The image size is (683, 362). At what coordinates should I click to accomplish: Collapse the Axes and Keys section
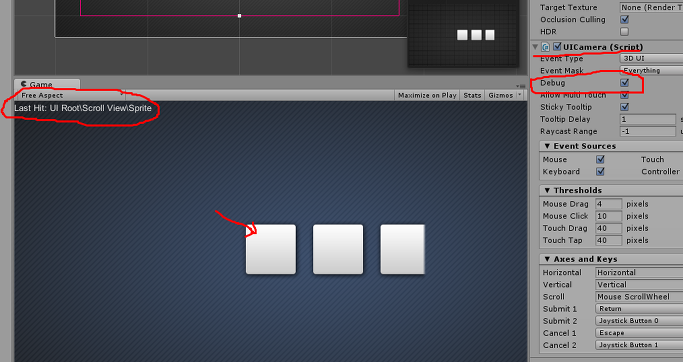pyautogui.click(x=547, y=259)
